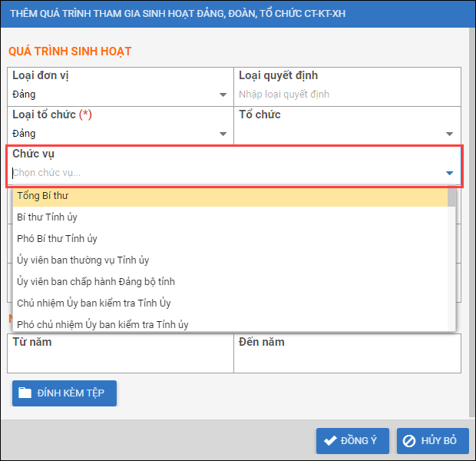
Task: Click the checkmark icon on Đồng ý
Action: point(331,440)
